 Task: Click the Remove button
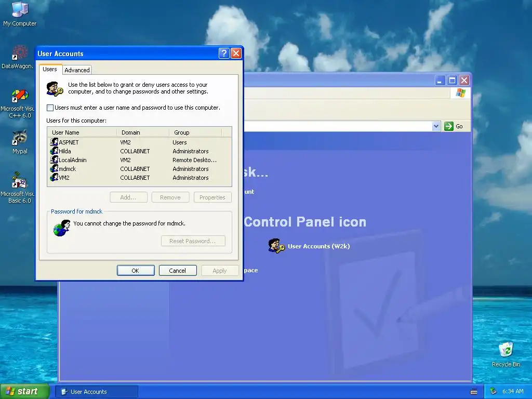pos(170,197)
